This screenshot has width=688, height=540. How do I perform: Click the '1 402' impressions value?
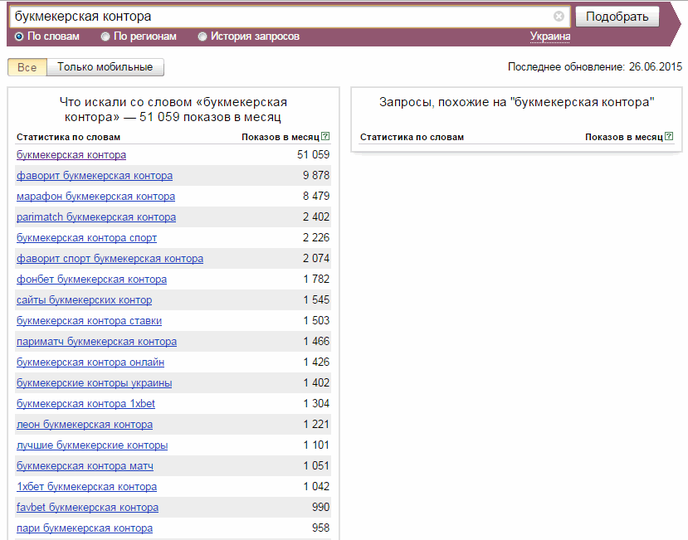[x=316, y=383]
